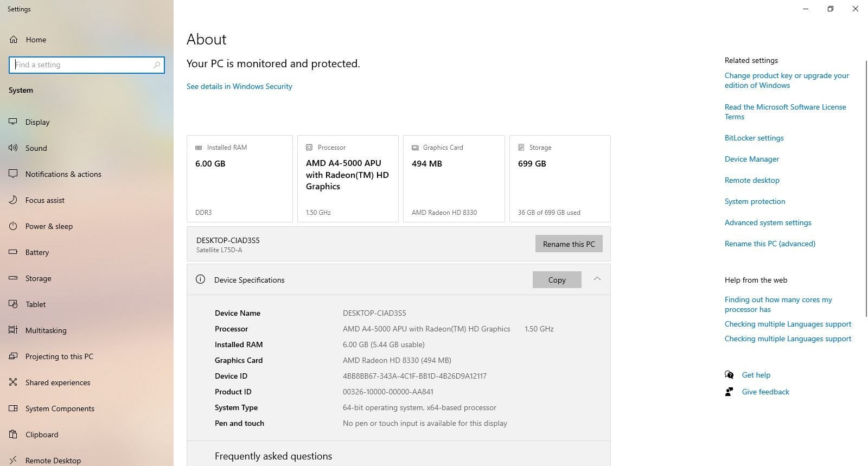Click the 6.00 GB (5.44 GB usable) text
The width and height of the screenshot is (868, 466).
(384, 344)
